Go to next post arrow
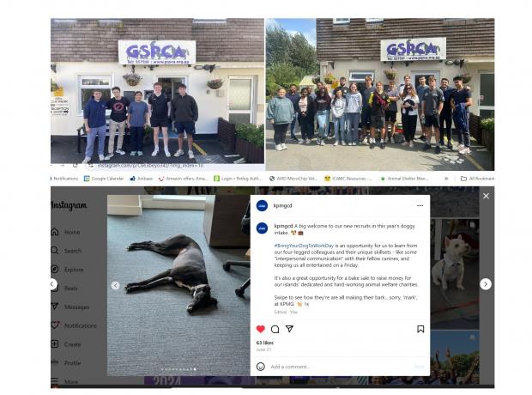Screen dimensions: 532x395 tap(486, 284)
